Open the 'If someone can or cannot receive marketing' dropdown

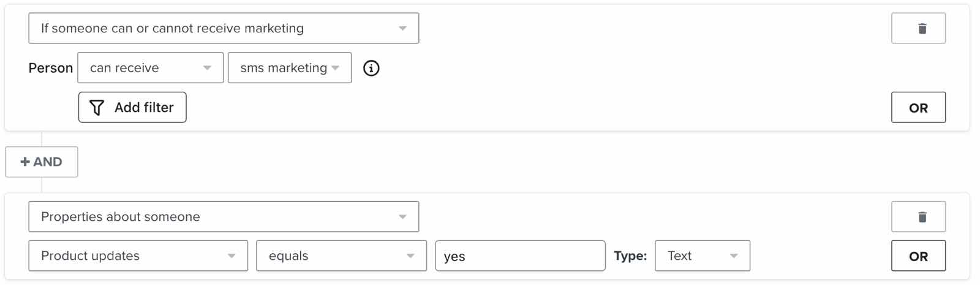pyautogui.click(x=224, y=29)
